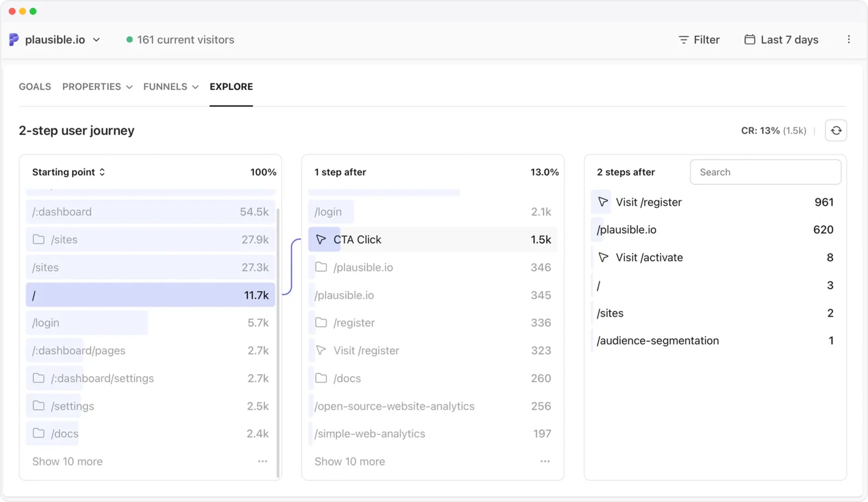Select the /simple-web-analytics row
Screen dimensions: 868x502
coord(432,434)
